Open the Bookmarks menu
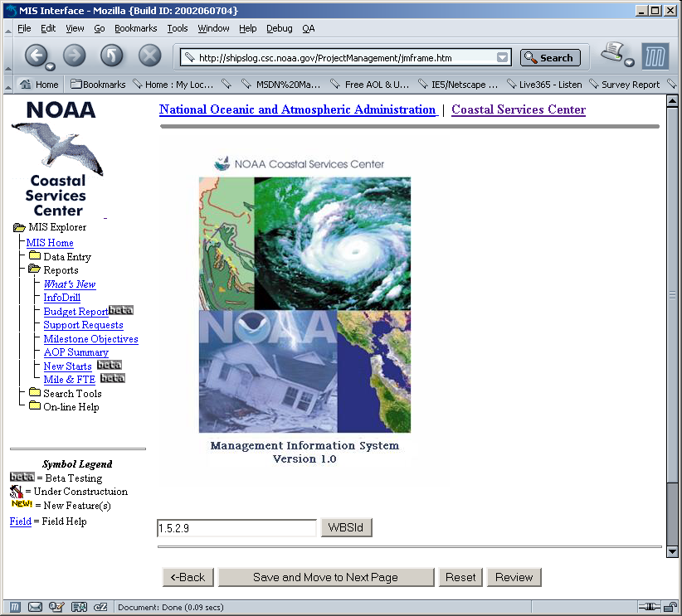This screenshot has width=682, height=616. click(136, 28)
